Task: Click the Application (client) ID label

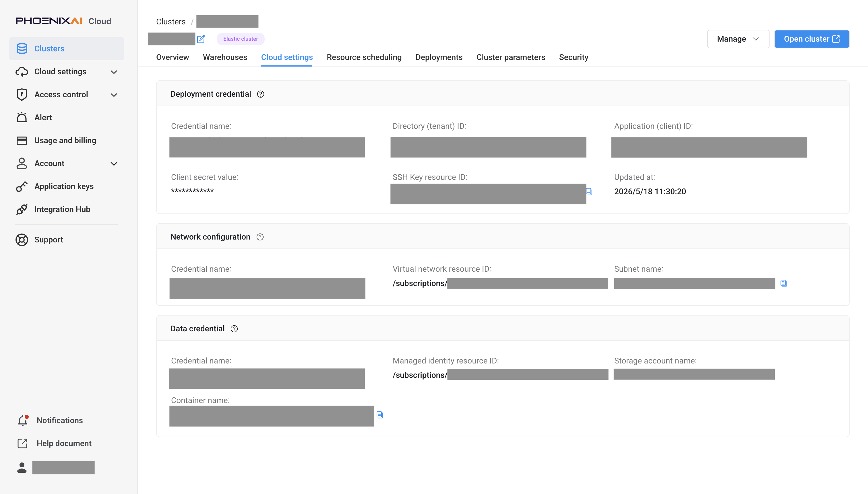Action: [654, 126]
